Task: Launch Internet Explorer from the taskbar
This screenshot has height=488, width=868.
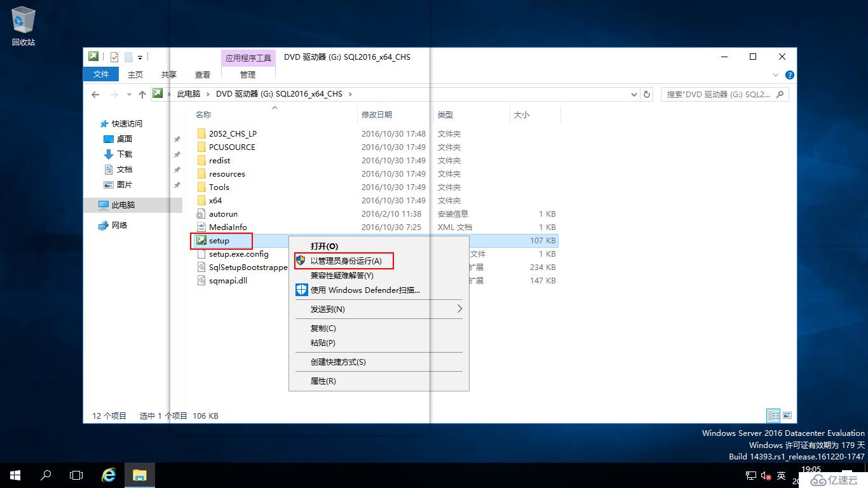Action: (109, 475)
